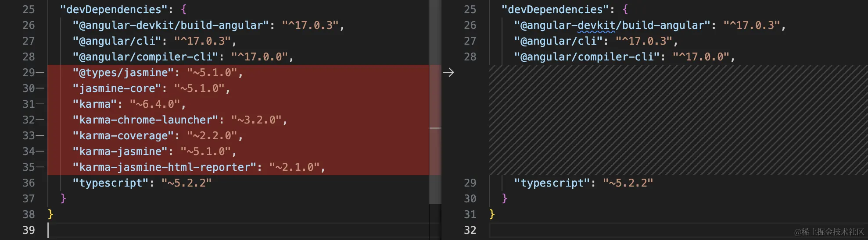Click "jasmine-core" line in left pane
Image resolution: width=868 pixels, height=240 pixels.
(151, 88)
